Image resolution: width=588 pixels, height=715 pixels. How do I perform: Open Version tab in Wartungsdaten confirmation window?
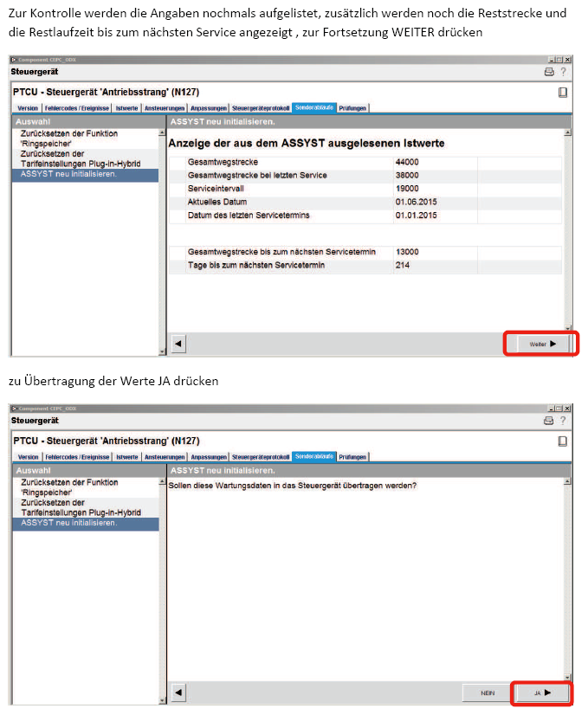click(x=28, y=457)
